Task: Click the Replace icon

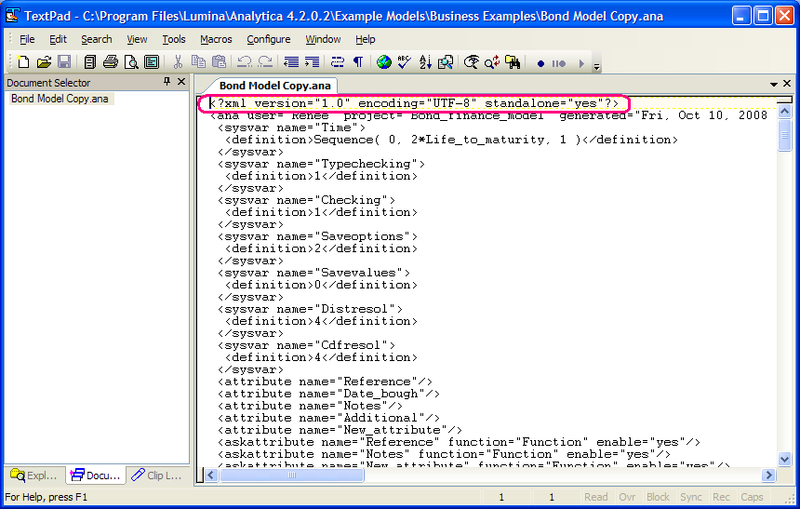Action: tap(492, 62)
